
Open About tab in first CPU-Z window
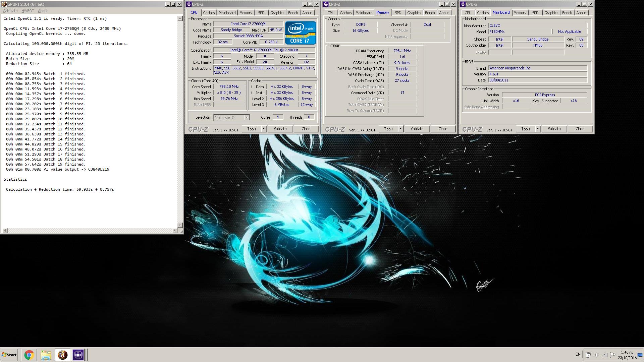(x=307, y=13)
